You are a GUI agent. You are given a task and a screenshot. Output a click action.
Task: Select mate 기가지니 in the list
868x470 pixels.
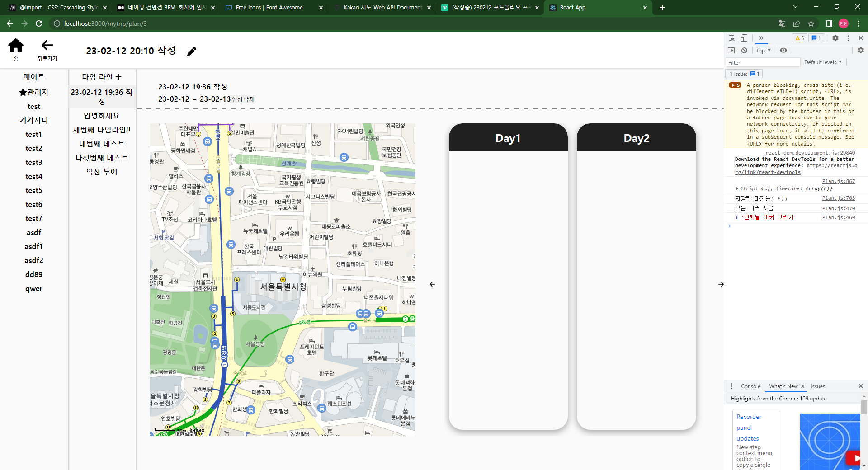(x=34, y=120)
